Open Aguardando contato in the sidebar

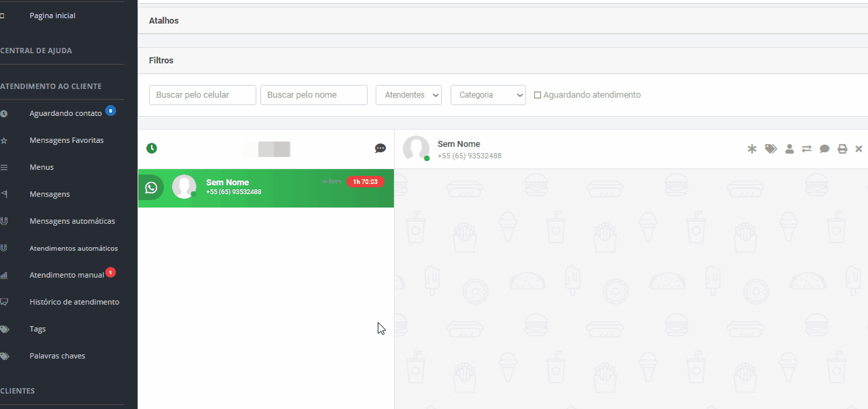tap(65, 113)
